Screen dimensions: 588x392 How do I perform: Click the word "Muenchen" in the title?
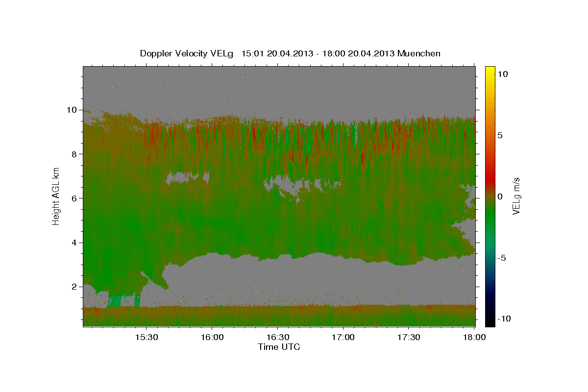pos(419,53)
